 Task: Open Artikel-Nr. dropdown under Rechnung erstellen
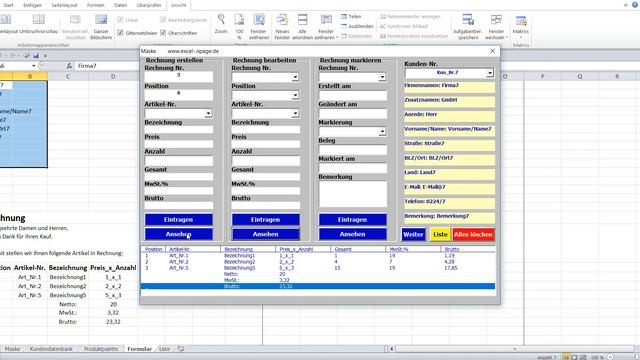click(x=208, y=113)
